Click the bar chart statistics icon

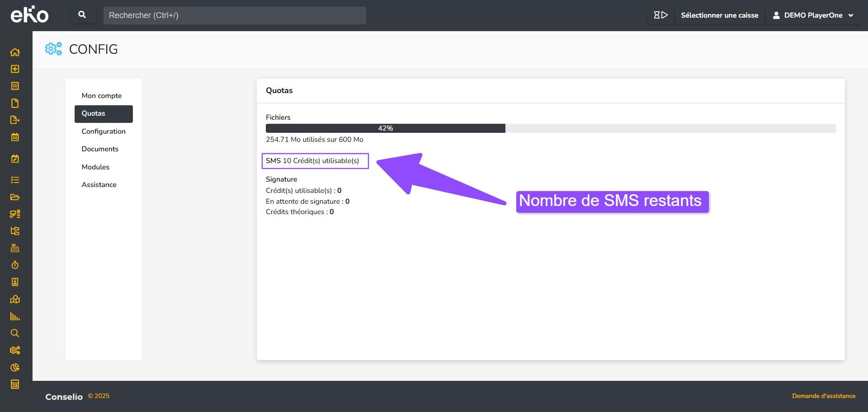pyautogui.click(x=15, y=316)
